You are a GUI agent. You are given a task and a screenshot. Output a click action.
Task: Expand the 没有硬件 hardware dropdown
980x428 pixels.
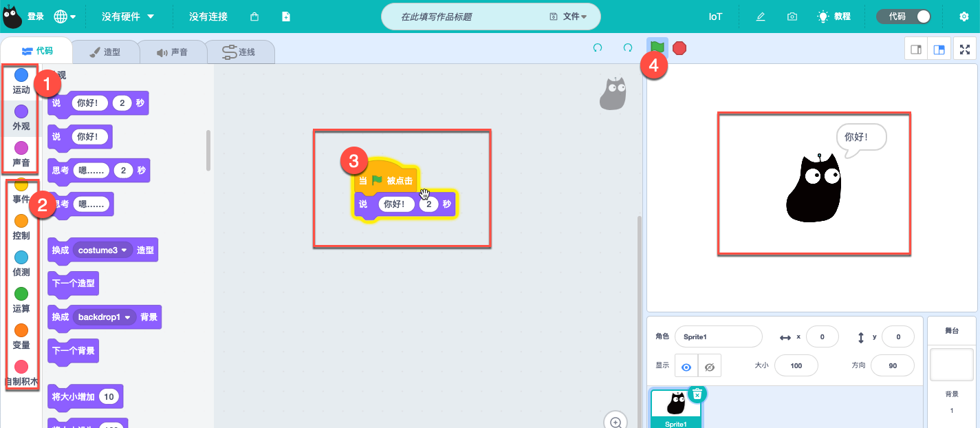[128, 17]
